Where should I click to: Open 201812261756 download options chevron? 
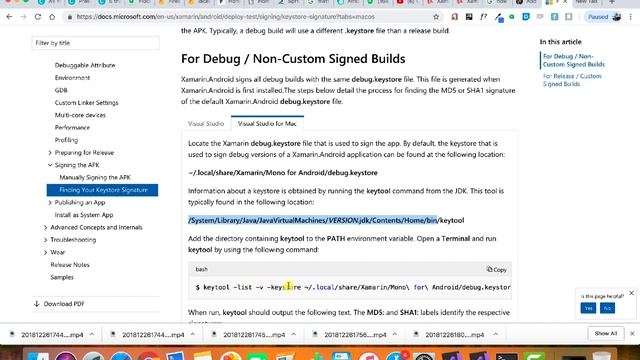pos(395,334)
